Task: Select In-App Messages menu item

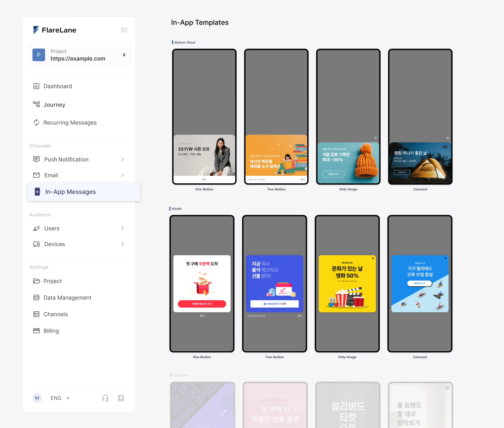Action: [84, 192]
